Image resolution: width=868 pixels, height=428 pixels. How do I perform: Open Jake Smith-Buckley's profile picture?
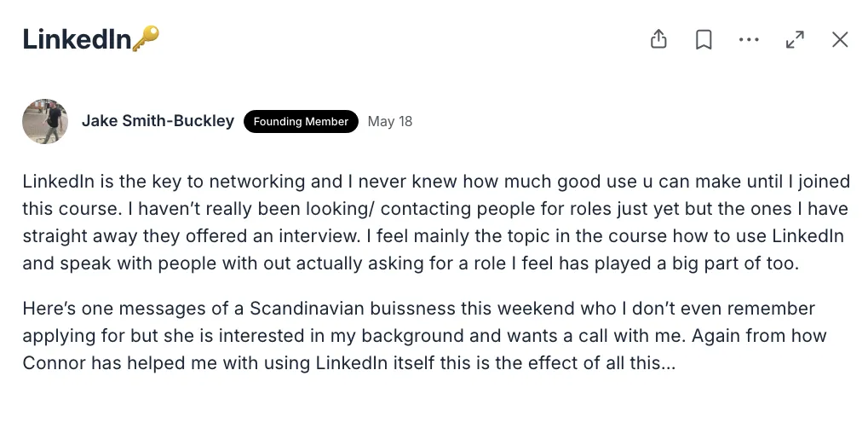click(x=45, y=121)
